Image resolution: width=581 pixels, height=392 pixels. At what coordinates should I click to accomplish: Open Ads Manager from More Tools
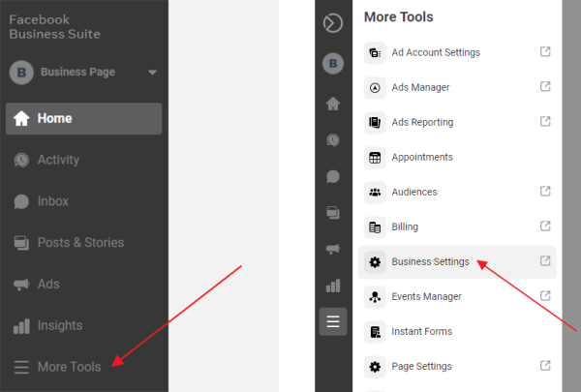(457, 87)
